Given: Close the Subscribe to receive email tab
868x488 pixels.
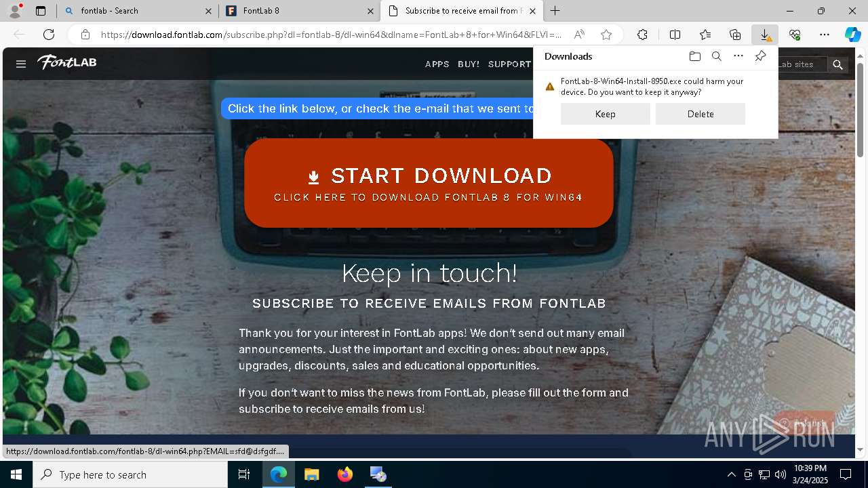Looking at the screenshot, I should tap(532, 11).
